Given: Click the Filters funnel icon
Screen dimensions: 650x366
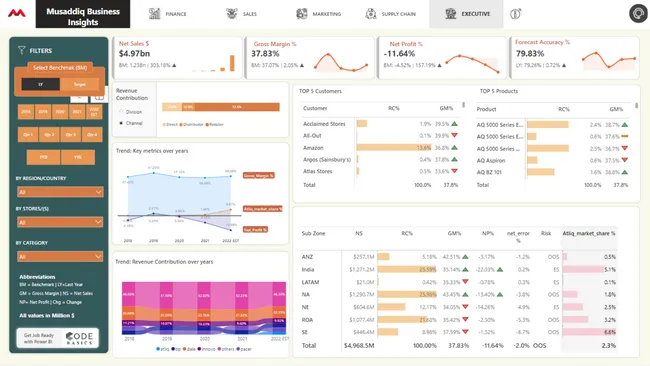Looking at the screenshot, I should (22, 50).
